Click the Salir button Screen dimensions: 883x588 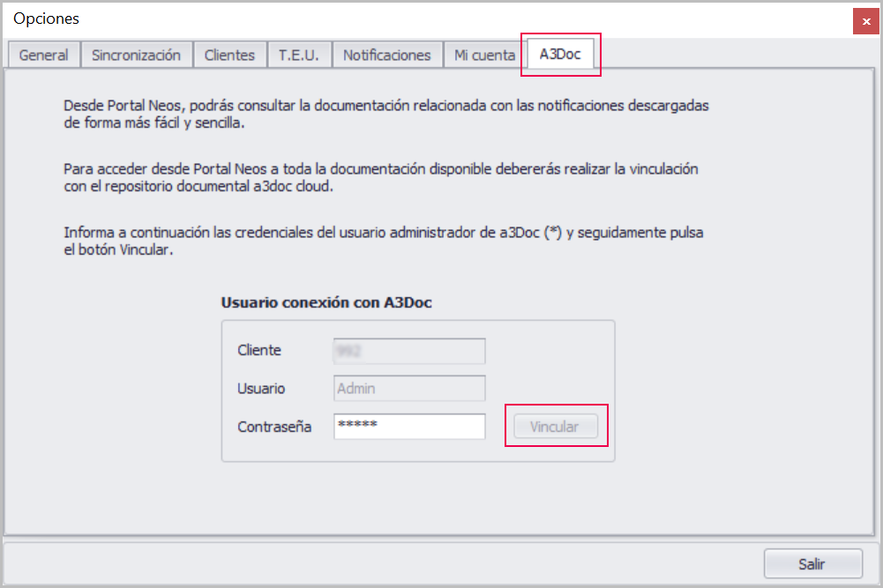click(812, 564)
